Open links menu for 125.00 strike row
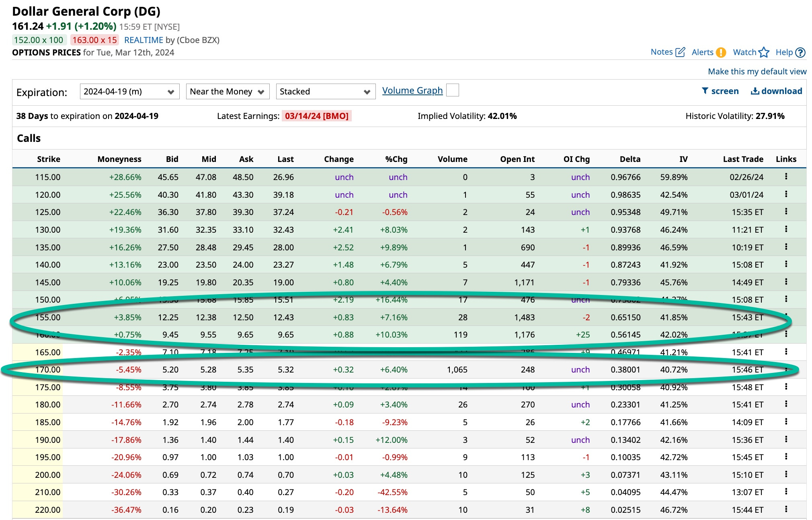 tap(786, 211)
